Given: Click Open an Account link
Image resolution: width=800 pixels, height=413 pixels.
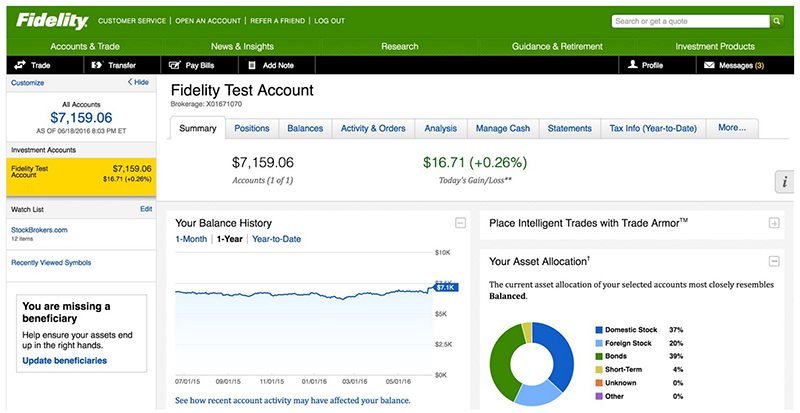Looking at the screenshot, I should pos(208,21).
